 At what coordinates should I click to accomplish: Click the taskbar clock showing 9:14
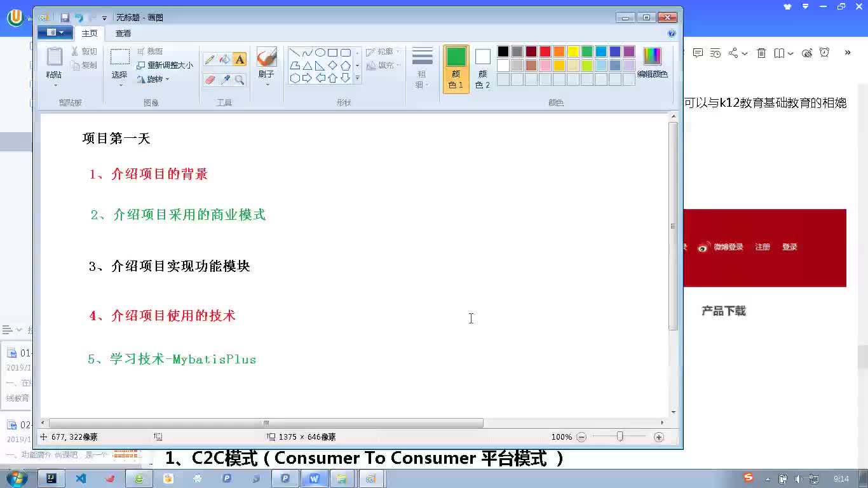coord(841,478)
